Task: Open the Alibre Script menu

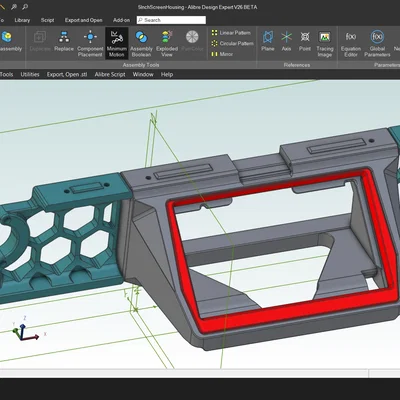Action: coord(110,74)
